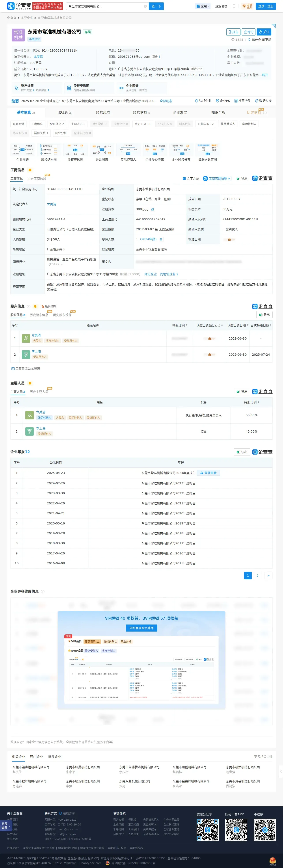Open the VIP membership icon in the header
The height and width of the screenshot is (868, 283).
point(247,6)
